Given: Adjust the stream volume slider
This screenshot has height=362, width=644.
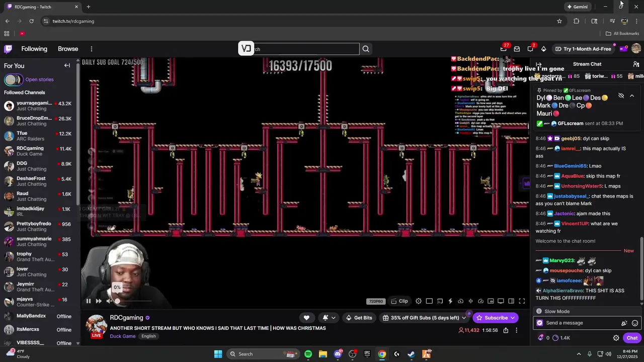Looking at the screenshot, I should [x=133, y=301].
